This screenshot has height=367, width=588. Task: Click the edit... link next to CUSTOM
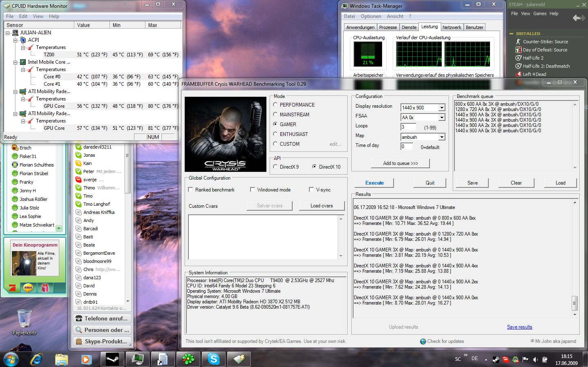(335, 144)
